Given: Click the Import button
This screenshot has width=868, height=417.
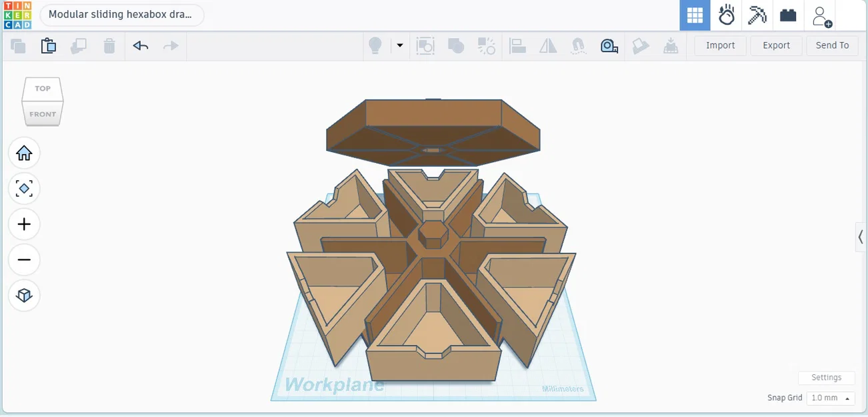Looking at the screenshot, I should [x=721, y=45].
